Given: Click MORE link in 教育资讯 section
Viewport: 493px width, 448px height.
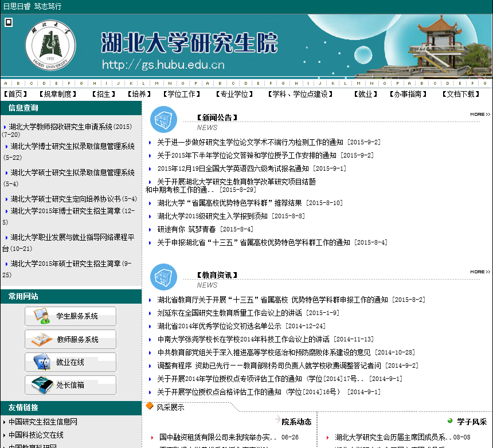Looking at the screenshot, I should [x=480, y=272].
